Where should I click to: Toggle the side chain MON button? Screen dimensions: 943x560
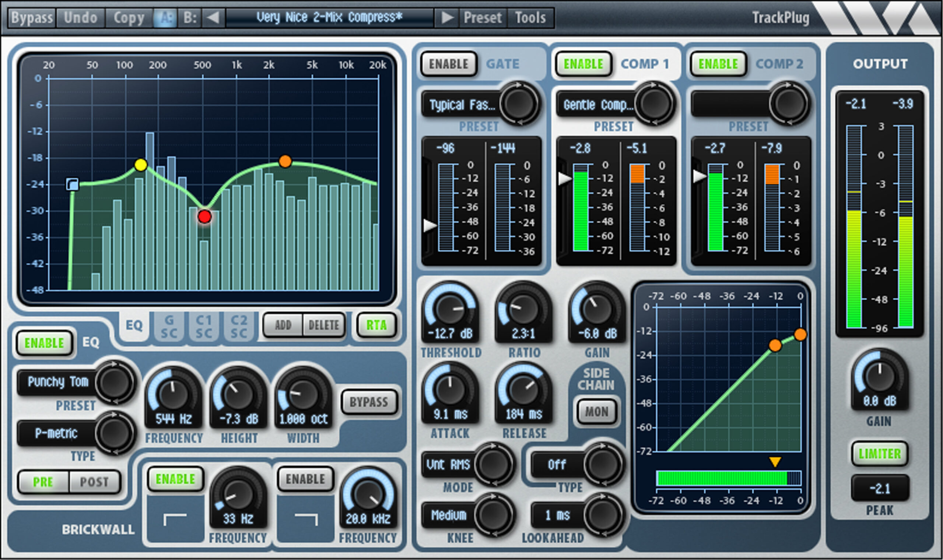596,412
